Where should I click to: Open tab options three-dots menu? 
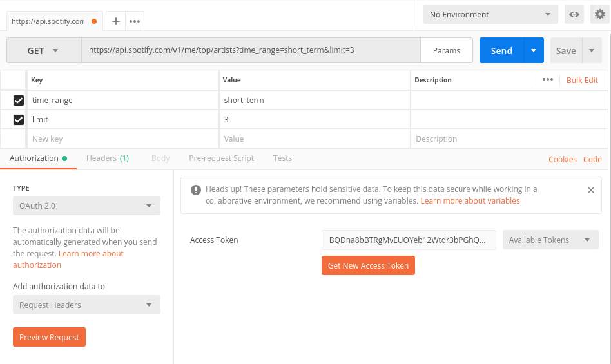[x=135, y=21]
